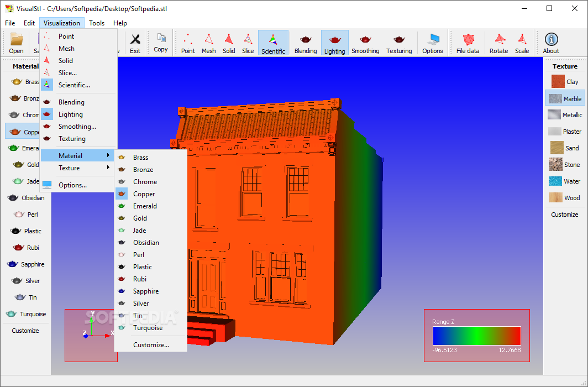
Task: Choose Solid in the Visualization menu
Action: click(78, 60)
